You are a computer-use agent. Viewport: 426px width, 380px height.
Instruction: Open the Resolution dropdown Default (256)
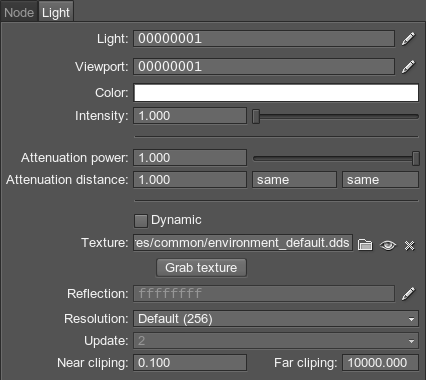click(x=276, y=319)
